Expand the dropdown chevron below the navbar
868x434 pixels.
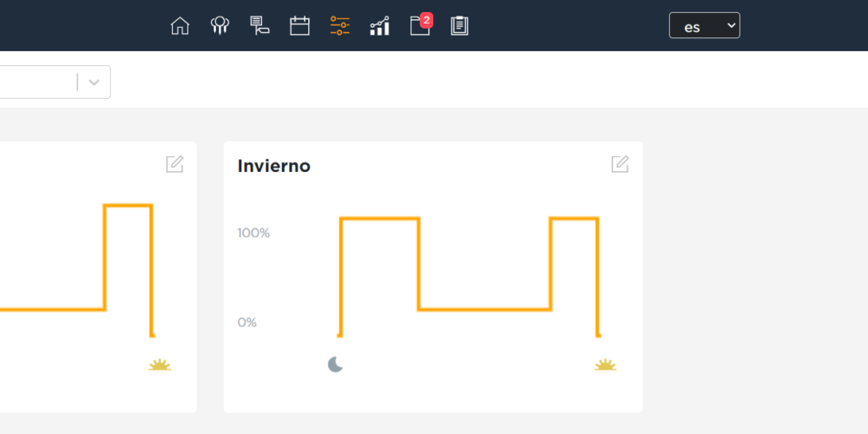pyautogui.click(x=94, y=82)
